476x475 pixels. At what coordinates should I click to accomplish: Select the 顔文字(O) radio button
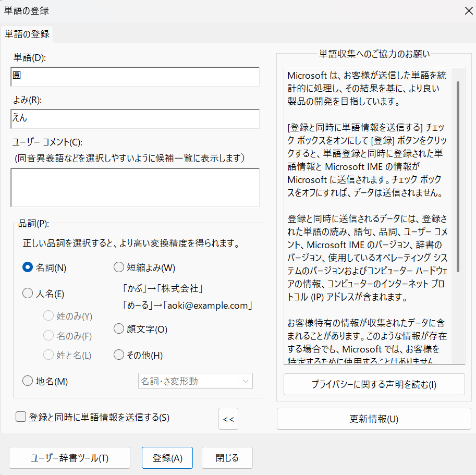pyautogui.click(x=119, y=329)
